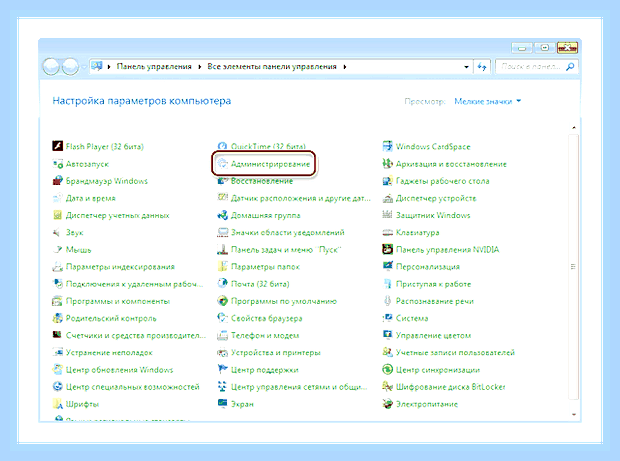Open the Программы и компоненты link
Viewport: 620px width, 461px height.
(118, 301)
